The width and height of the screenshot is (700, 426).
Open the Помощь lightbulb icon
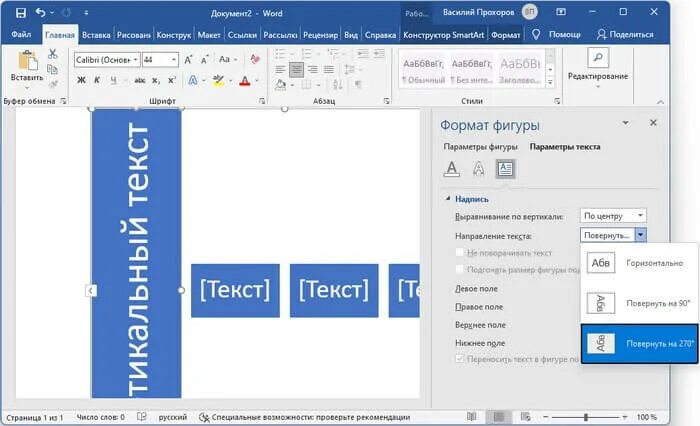536,34
